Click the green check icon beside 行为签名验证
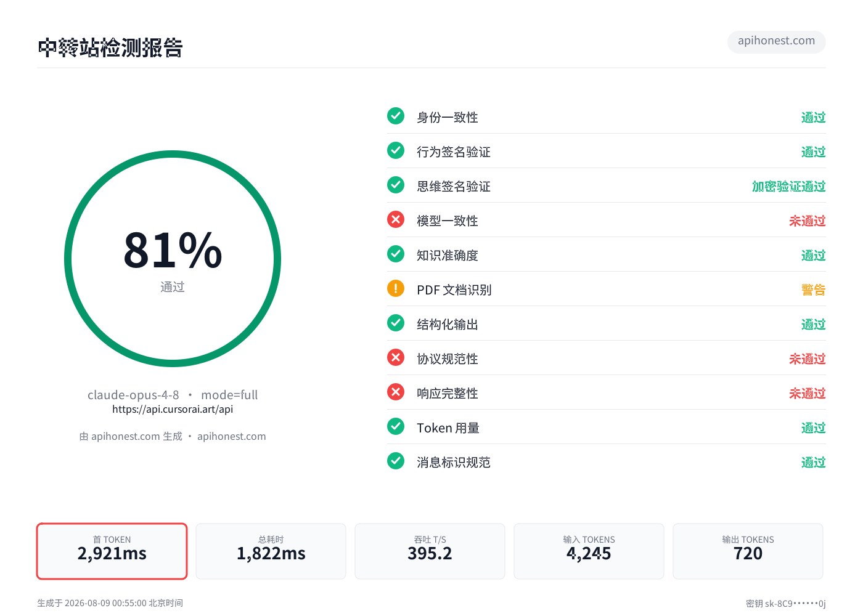This screenshot has width=863, height=616. click(x=396, y=150)
